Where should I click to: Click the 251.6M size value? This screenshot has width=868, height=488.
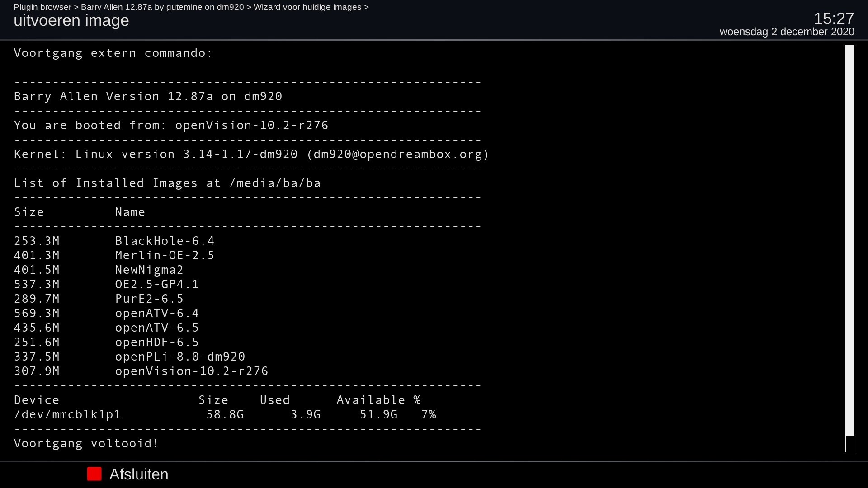pos(37,342)
